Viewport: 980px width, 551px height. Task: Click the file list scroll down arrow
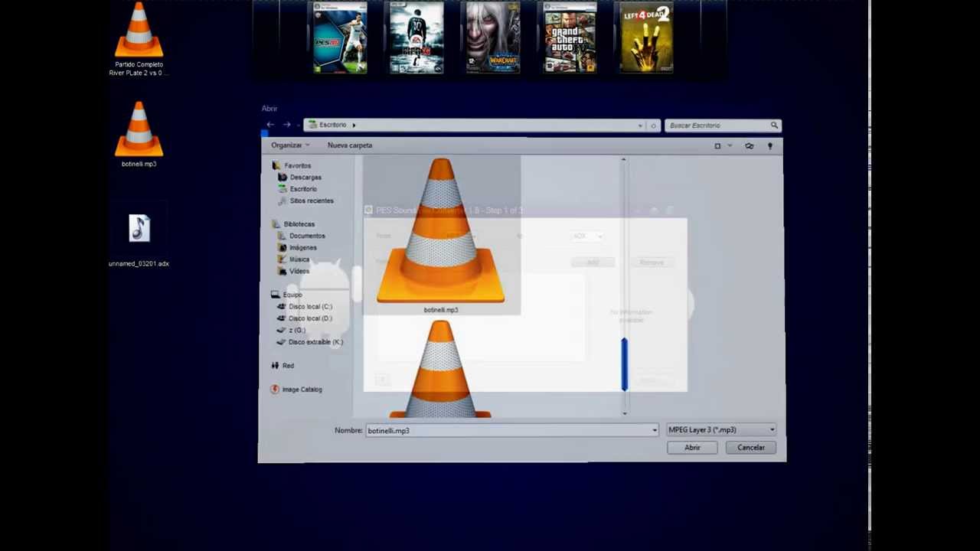(624, 413)
